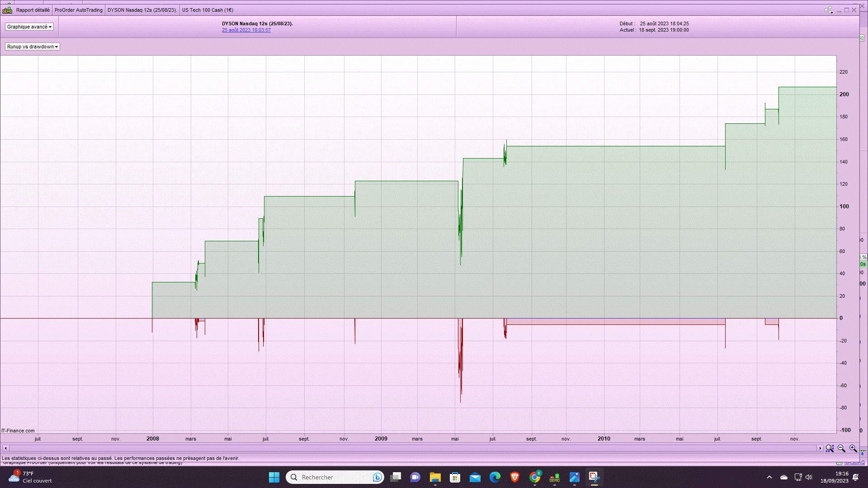Zoom out the chart with minus magnifier
Screen dimensions: 868x488
click(841, 448)
